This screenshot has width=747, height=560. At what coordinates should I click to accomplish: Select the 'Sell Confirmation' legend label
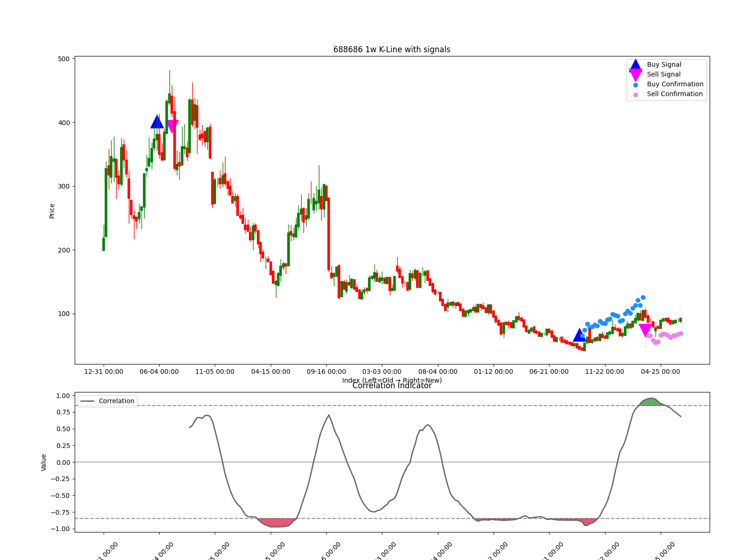tap(675, 94)
